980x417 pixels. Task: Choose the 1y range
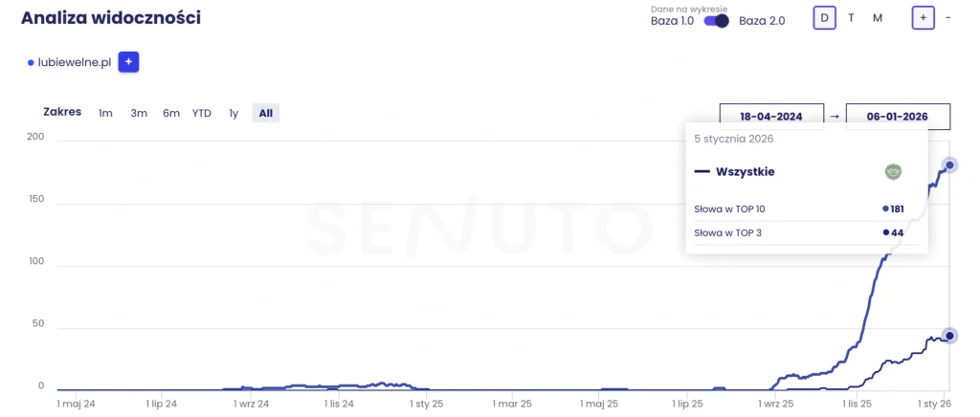(234, 113)
